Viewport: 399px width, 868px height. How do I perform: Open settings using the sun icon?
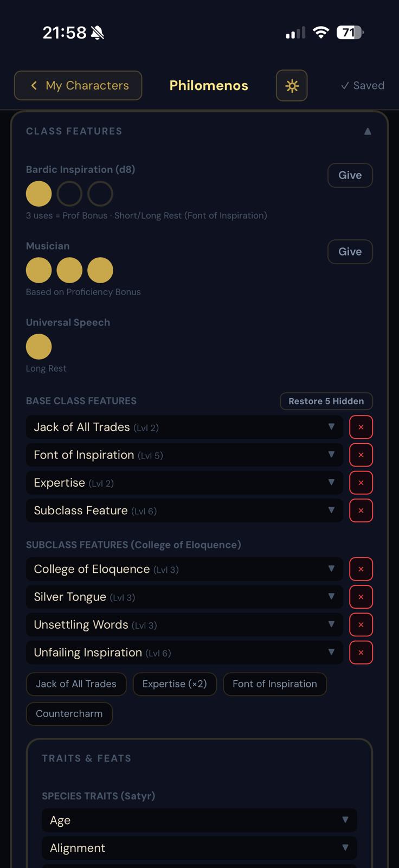tap(292, 85)
